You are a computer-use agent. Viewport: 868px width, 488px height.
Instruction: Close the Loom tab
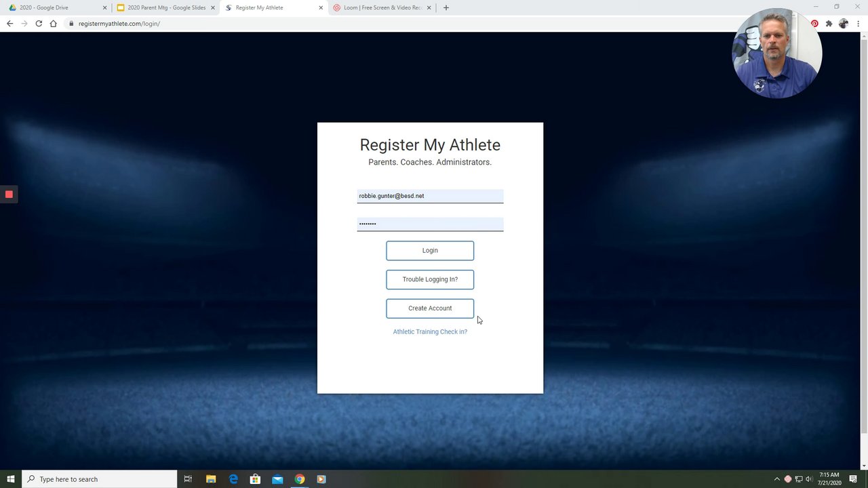pos(429,7)
